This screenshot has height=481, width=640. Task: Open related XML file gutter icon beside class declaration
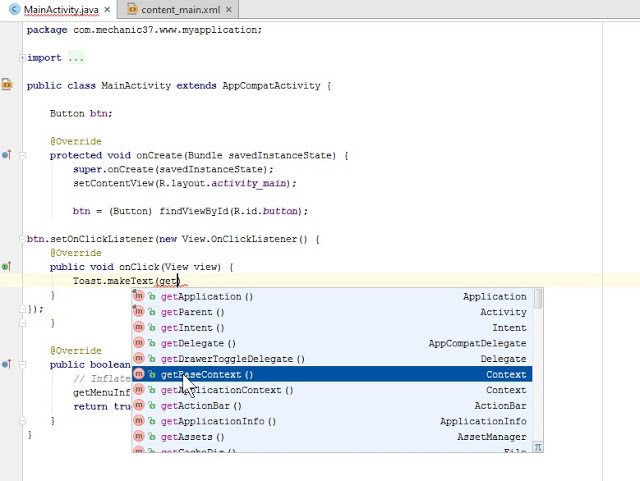click(7, 84)
